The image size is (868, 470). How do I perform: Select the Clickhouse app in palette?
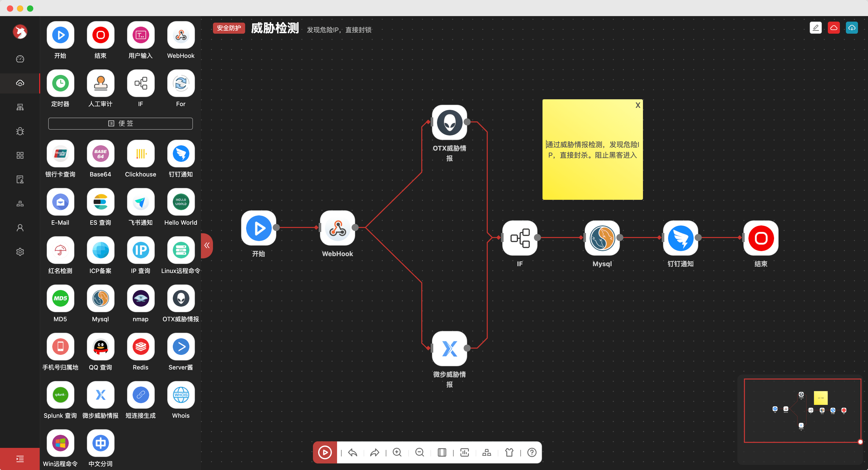click(x=140, y=154)
